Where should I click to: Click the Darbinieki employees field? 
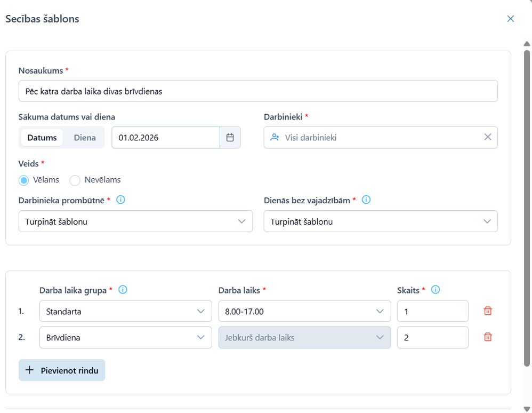381,137
